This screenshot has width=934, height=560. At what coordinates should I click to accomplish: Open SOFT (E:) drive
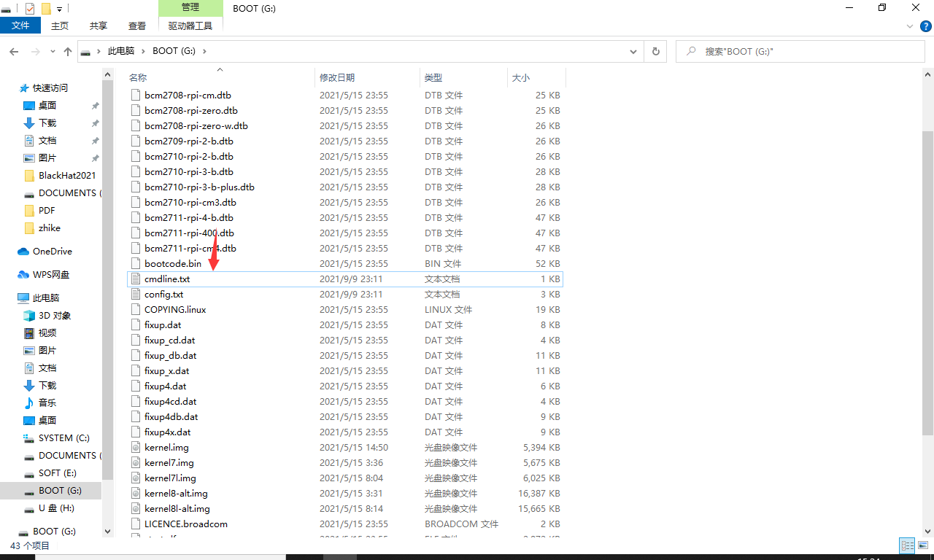click(58, 473)
